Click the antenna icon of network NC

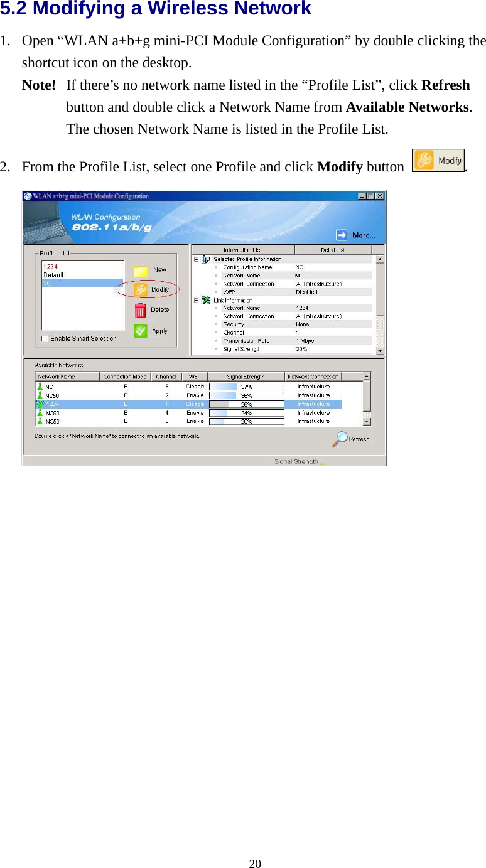point(40,387)
